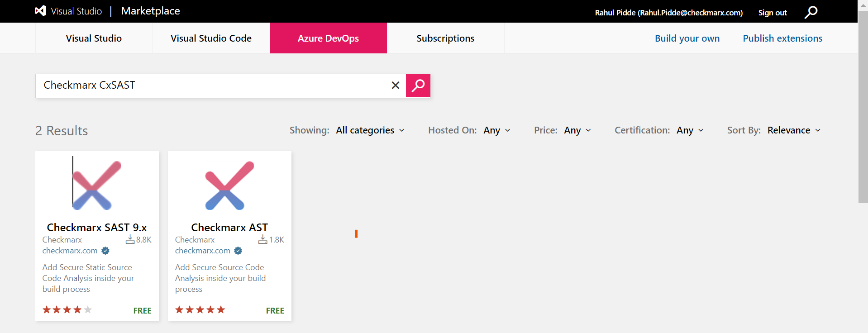Clear the search box with X

point(396,85)
